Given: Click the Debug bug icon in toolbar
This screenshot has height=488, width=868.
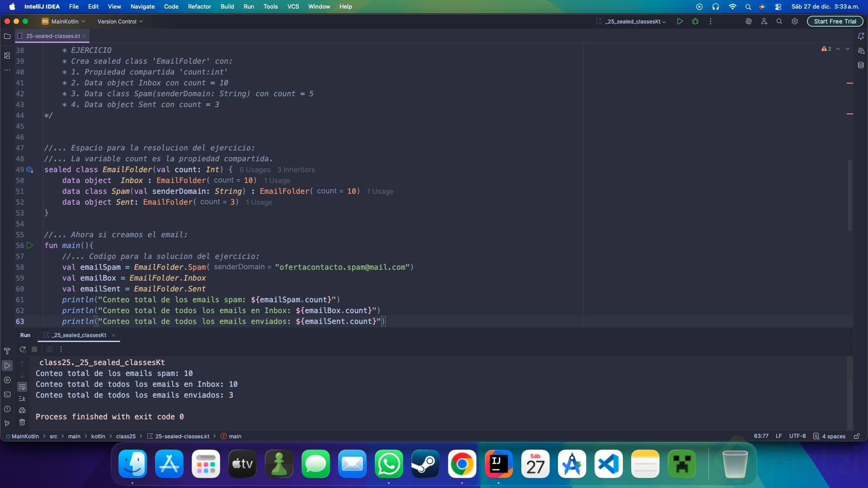Looking at the screenshot, I should pyautogui.click(x=695, y=21).
